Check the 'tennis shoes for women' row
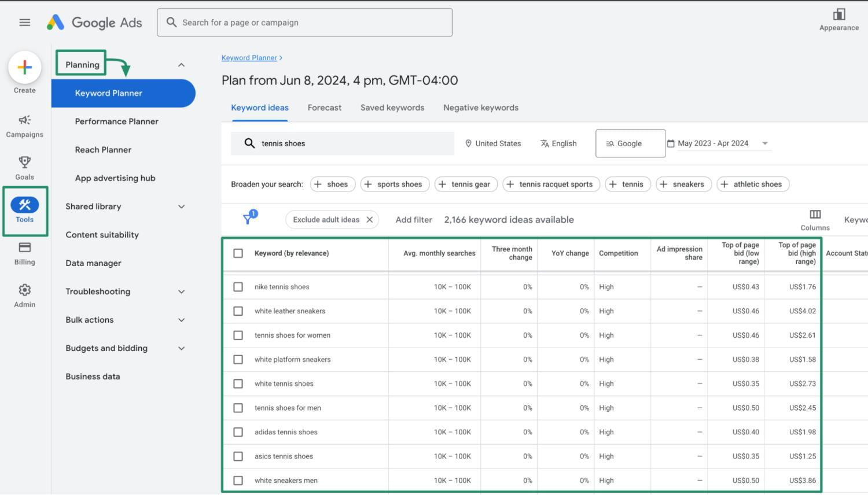This screenshot has height=495, width=868. point(238,335)
